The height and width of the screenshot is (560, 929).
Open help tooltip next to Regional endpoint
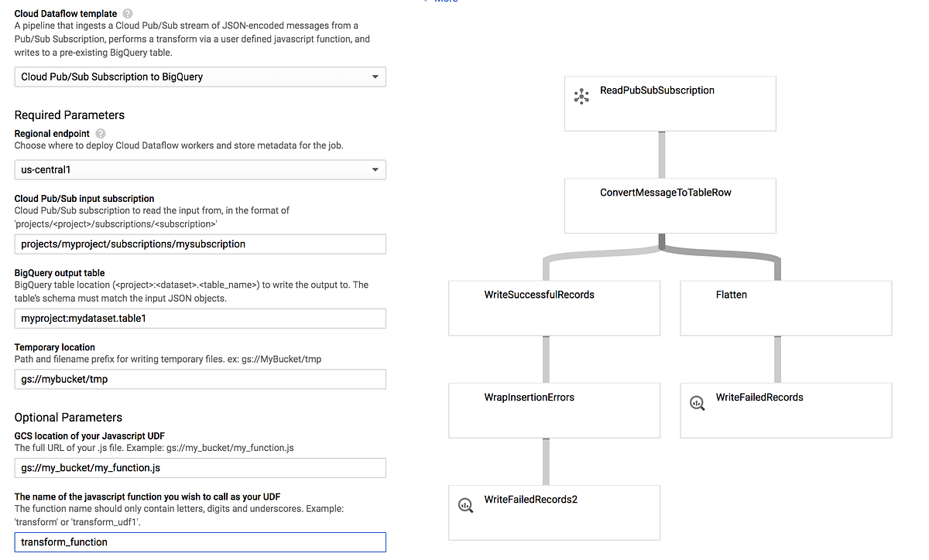click(100, 133)
